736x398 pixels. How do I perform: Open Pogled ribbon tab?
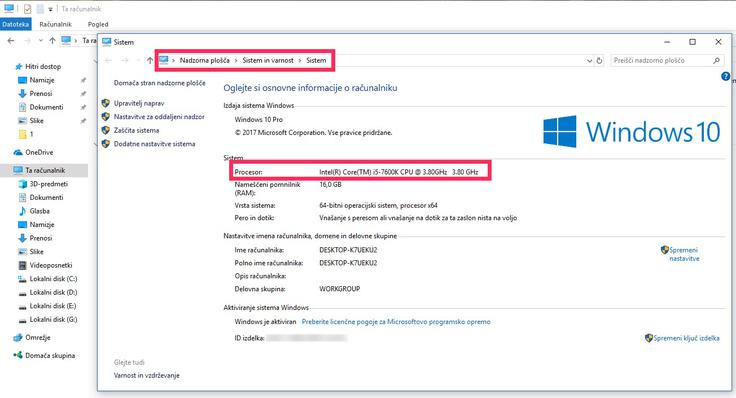[98, 24]
